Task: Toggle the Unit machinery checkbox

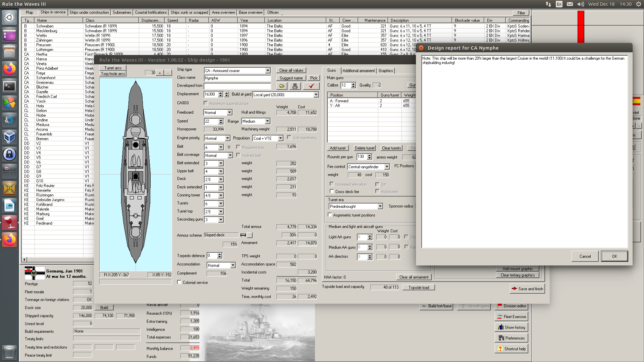Action: click(x=289, y=137)
